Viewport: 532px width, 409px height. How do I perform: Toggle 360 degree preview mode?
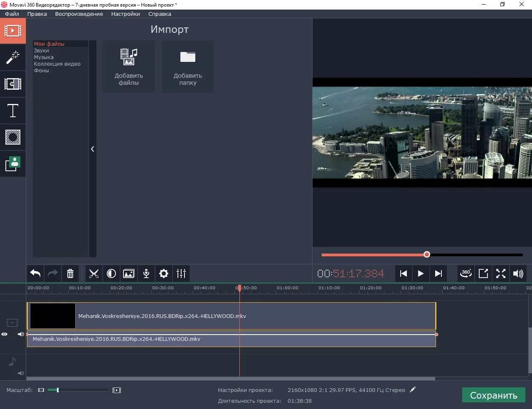pyautogui.click(x=466, y=273)
